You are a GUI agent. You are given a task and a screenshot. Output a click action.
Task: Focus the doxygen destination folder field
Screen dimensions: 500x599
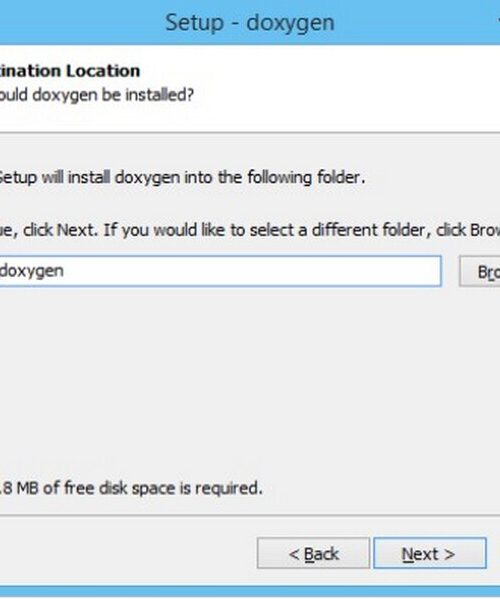coord(220,271)
